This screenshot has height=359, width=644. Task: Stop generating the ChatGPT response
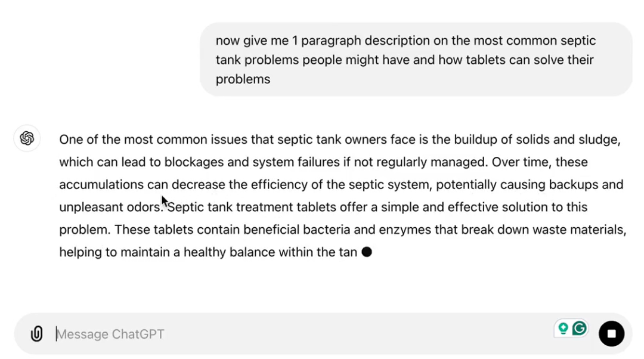(611, 334)
